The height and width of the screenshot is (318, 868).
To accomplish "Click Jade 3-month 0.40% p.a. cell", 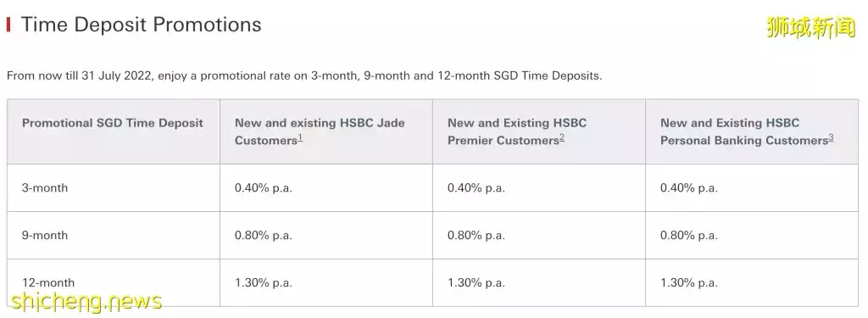I will pos(264,187).
